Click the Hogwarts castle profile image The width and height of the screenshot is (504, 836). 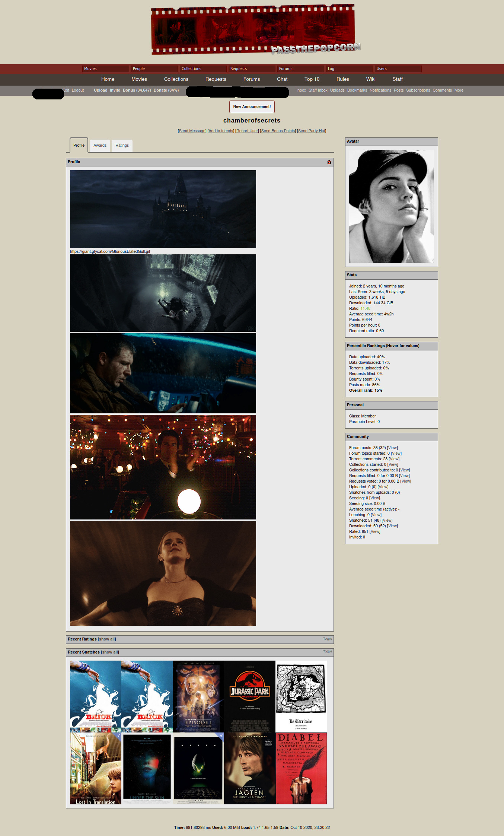coord(163,209)
